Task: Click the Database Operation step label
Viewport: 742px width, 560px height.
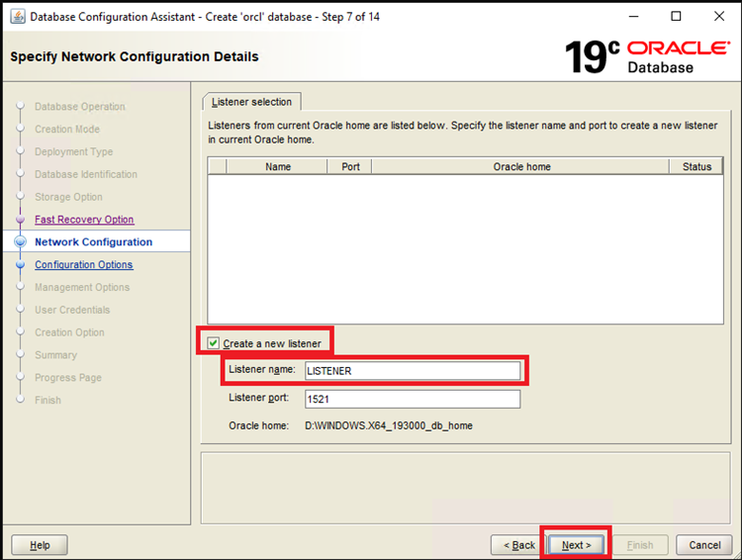Action: [80, 107]
